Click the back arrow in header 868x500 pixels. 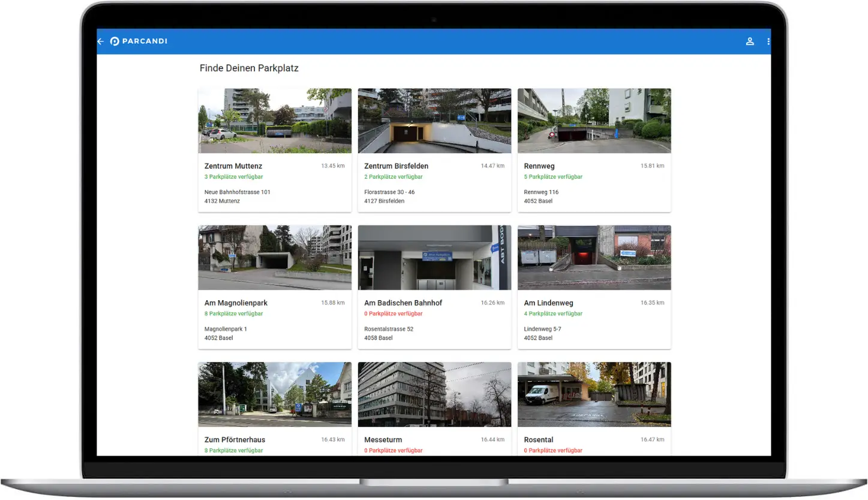101,41
